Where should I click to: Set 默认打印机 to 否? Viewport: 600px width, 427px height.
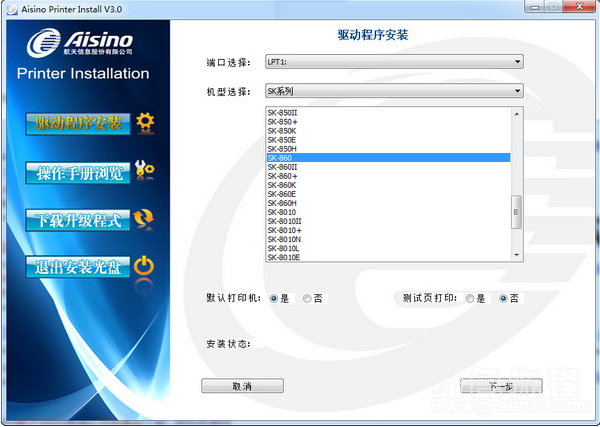pos(307,298)
